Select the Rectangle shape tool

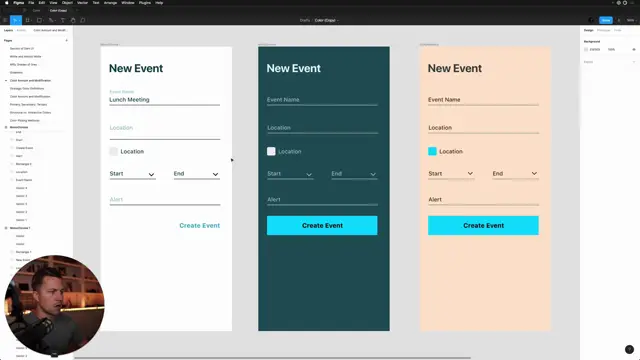(x=39, y=20)
